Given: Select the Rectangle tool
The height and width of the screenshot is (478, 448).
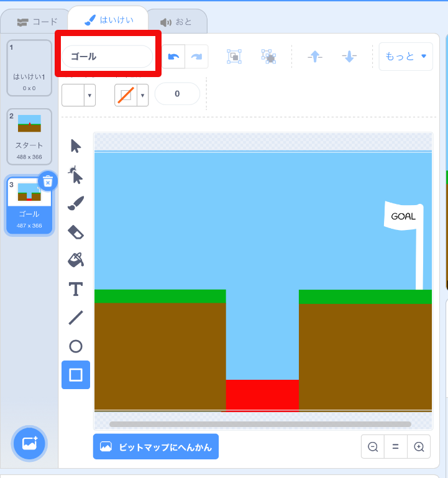Looking at the screenshot, I should tap(76, 375).
